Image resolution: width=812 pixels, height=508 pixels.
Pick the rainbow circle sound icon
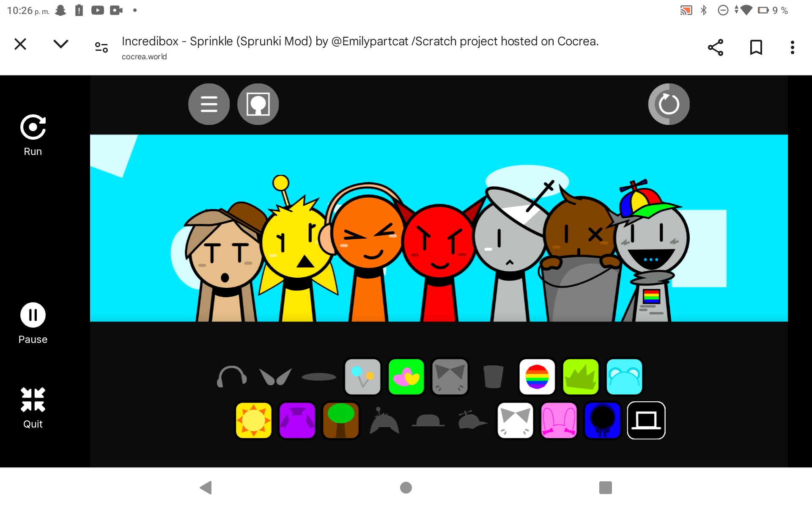[x=537, y=376]
